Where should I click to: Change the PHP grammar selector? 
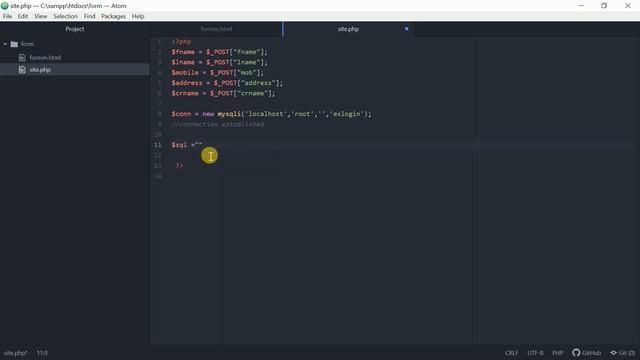tap(558, 353)
